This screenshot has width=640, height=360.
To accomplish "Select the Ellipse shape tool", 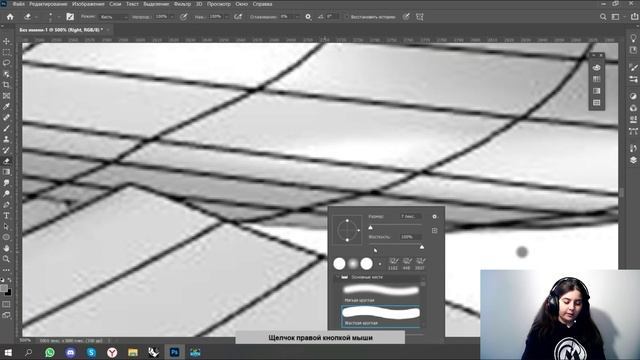I will pos(7,237).
